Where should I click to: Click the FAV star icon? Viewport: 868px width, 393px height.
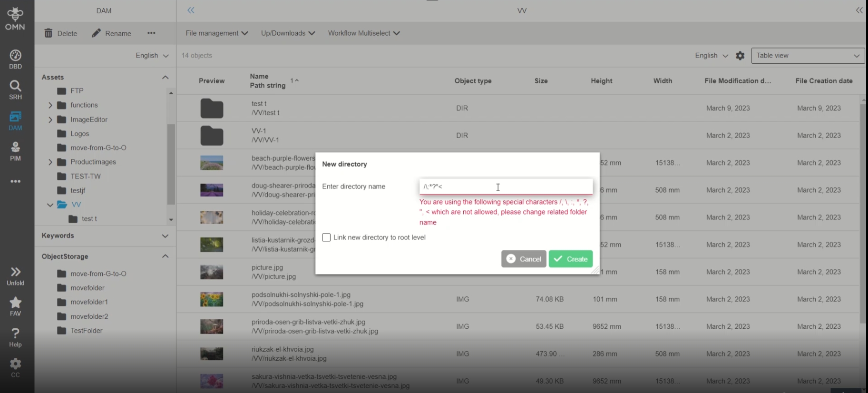tap(15, 303)
